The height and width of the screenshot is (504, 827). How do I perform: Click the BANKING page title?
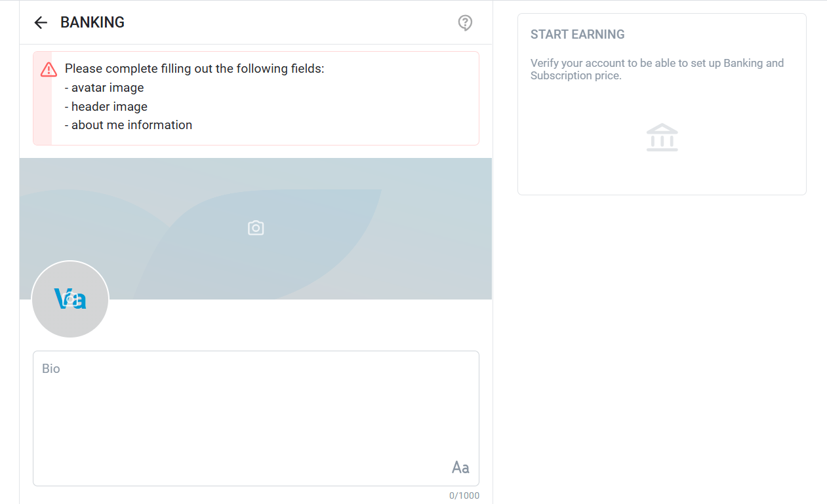[x=92, y=22]
